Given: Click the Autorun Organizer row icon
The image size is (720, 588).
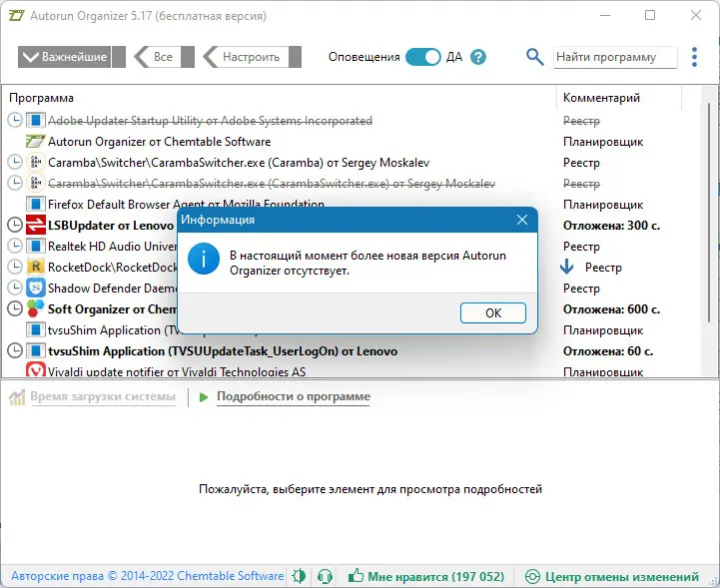Looking at the screenshot, I should tap(35, 142).
